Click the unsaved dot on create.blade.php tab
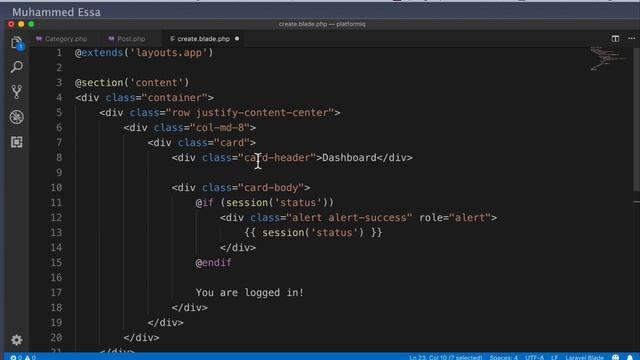This screenshot has width=640, height=360. point(237,39)
